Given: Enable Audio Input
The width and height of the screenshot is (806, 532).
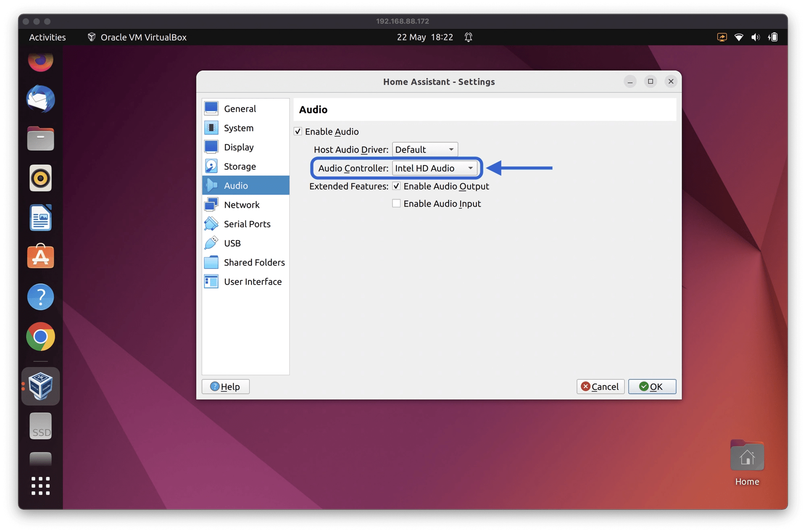Looking at the screenshot, I should point(396,203).
